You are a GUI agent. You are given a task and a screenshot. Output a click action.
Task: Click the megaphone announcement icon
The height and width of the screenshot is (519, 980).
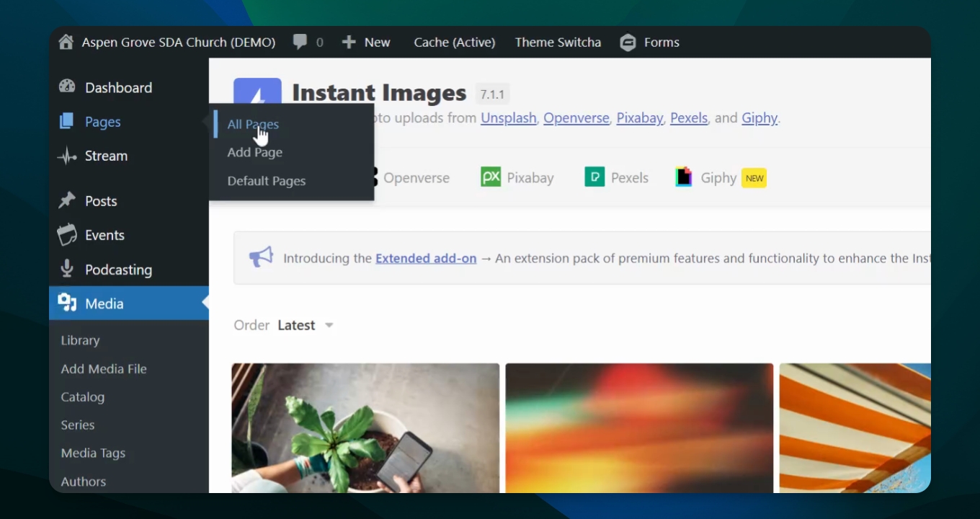pos(261,257)
